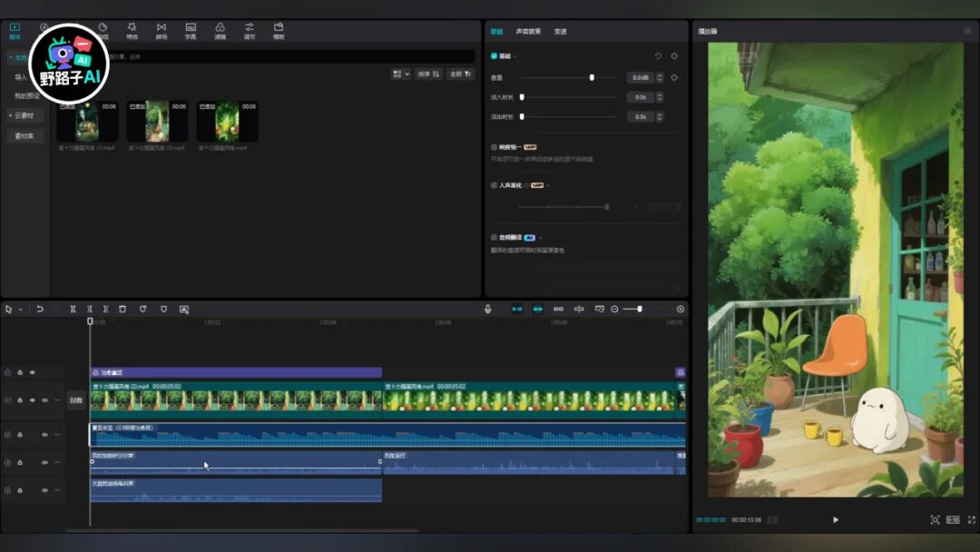The height and width of the screenshot is (552, 980).
Task: Select the second media thumbnail (2).mp4
Action: point(158,122)
